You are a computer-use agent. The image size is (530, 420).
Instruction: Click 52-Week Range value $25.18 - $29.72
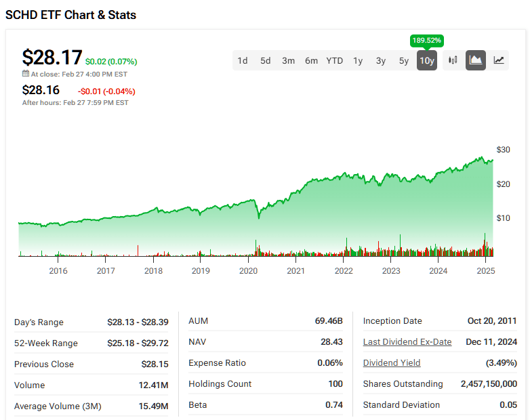[x=138, y=343]
